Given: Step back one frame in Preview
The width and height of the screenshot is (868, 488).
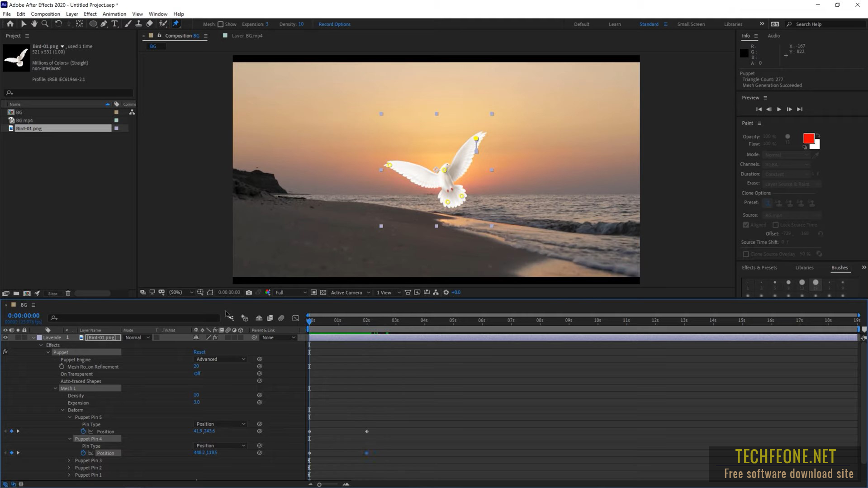Looking at the screenshot, I should [x=768, y=109].
